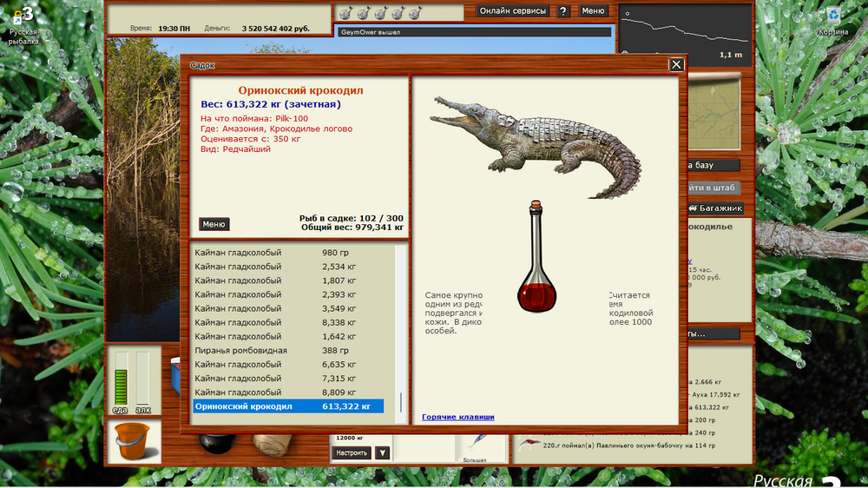The image size is (868, 488).
Task: Open the Горячие клавиши link
Action: (x=457, y=417)
